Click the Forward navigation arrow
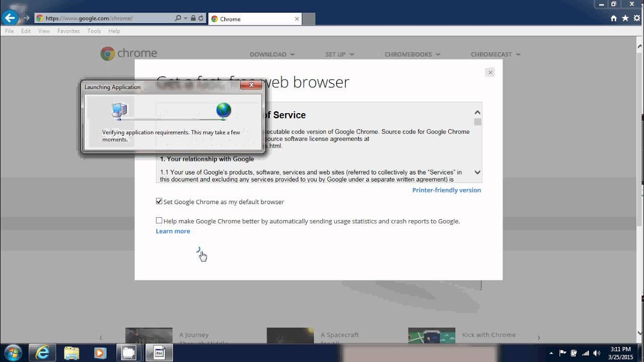Screen dimensions: 644x362 click(x=26, y=19)
